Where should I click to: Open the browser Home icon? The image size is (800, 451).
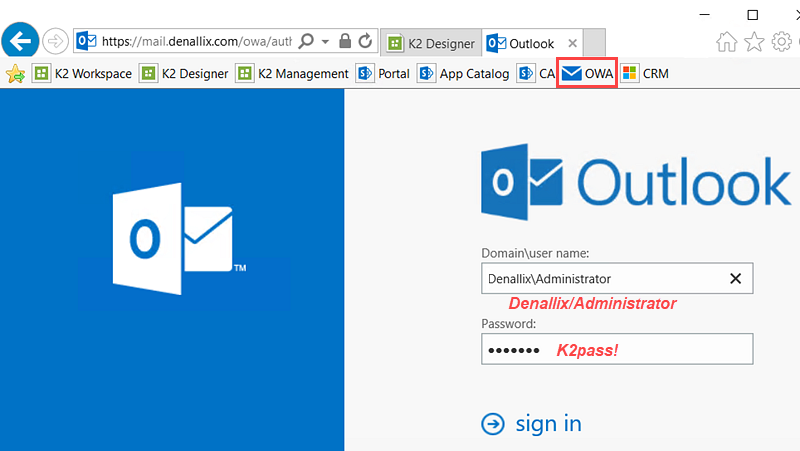[x=727, y=42]
